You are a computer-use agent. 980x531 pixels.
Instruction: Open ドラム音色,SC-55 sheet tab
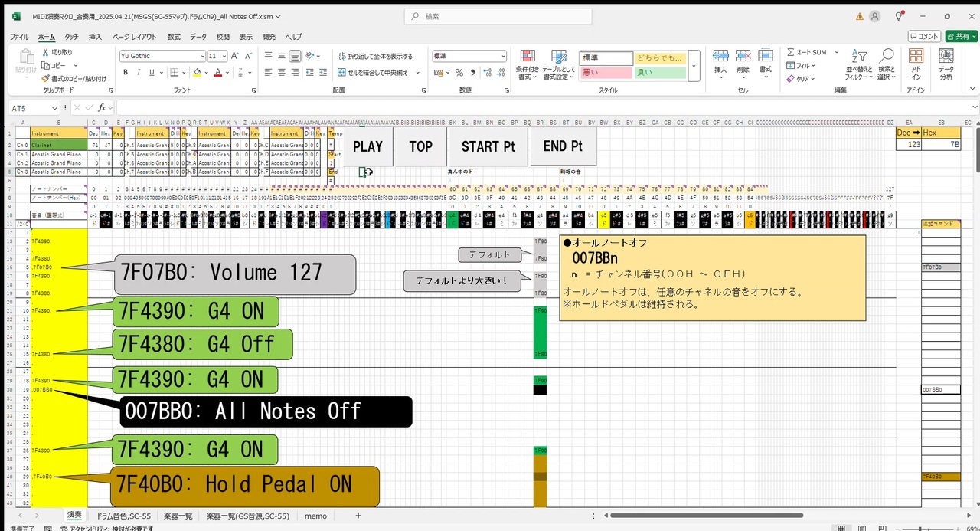pyautogui.click(x=123, y=516)
